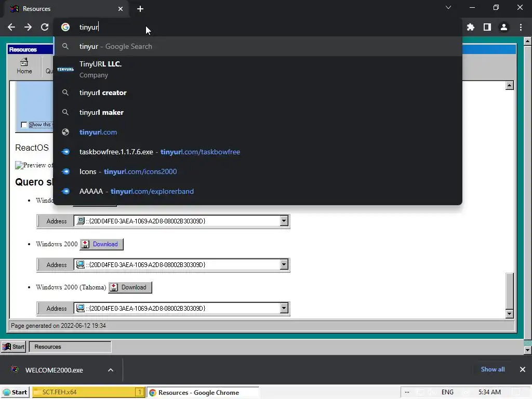Open a new tab with the plus icon
532x399 pixels.
click(x=140, y=9)
